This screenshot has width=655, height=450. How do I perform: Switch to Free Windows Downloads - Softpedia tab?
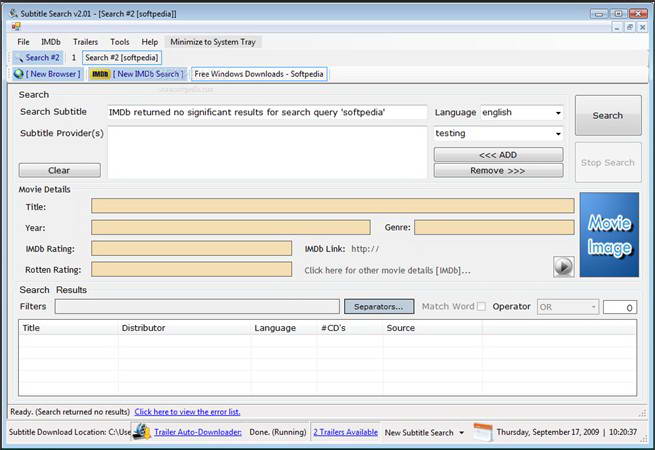pyautogui.click(x=259, y=74)
